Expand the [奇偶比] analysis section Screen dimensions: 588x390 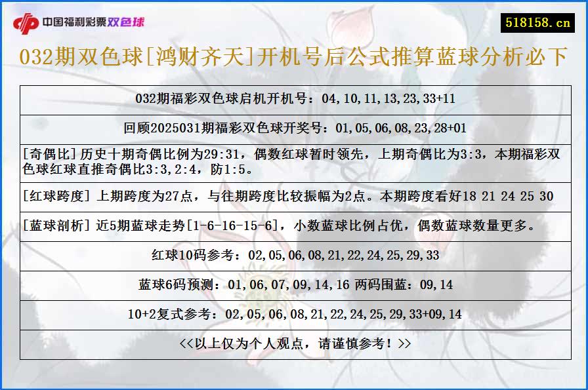[x=294, y=164]
